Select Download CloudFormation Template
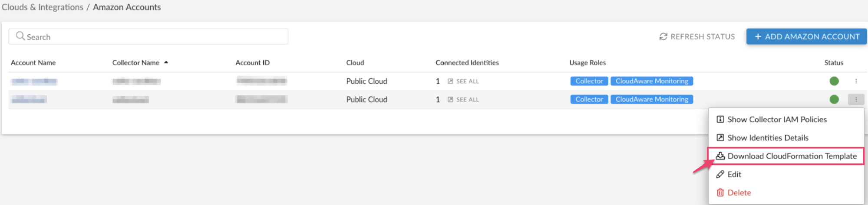The width and height of the screenshot is (868, 205). click(x=791, y=156)
